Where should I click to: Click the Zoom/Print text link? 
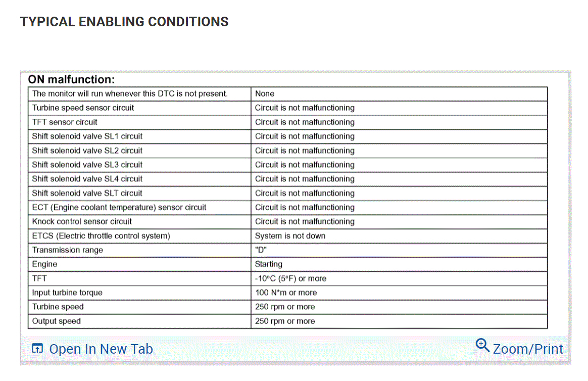[x=528, y=349]
